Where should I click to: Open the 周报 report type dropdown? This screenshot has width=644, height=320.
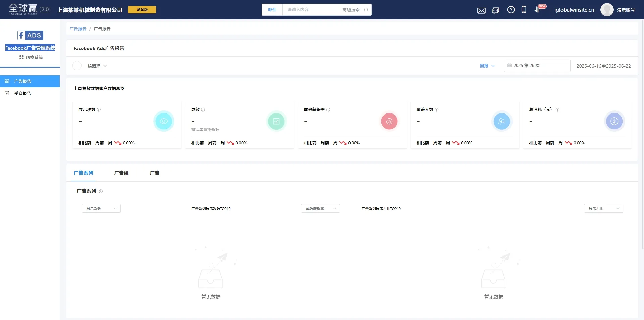pos(487,66)
